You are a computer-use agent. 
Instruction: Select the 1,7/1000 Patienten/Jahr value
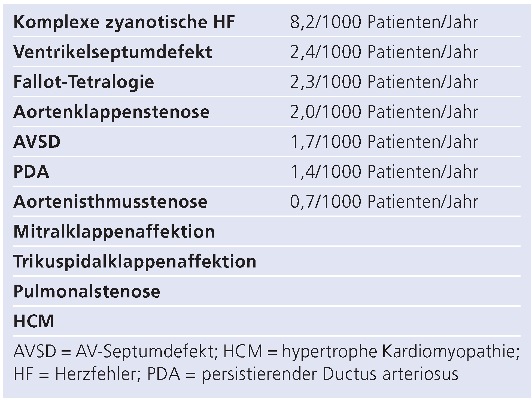coord(384,142)
